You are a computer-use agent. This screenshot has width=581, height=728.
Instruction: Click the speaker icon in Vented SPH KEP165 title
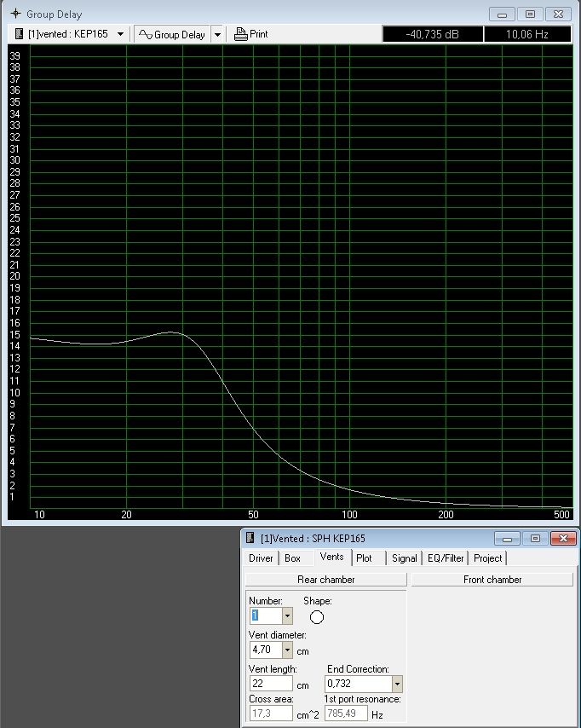pyautogui.click(x=250, y=538)
